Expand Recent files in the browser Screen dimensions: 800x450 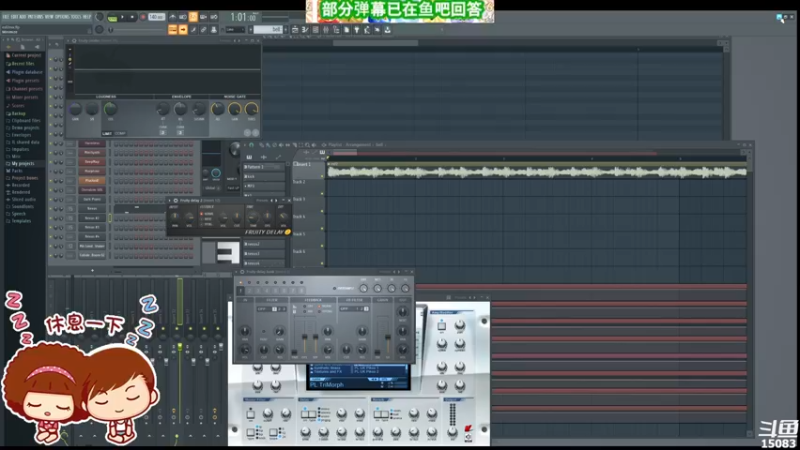pos(20,64)
